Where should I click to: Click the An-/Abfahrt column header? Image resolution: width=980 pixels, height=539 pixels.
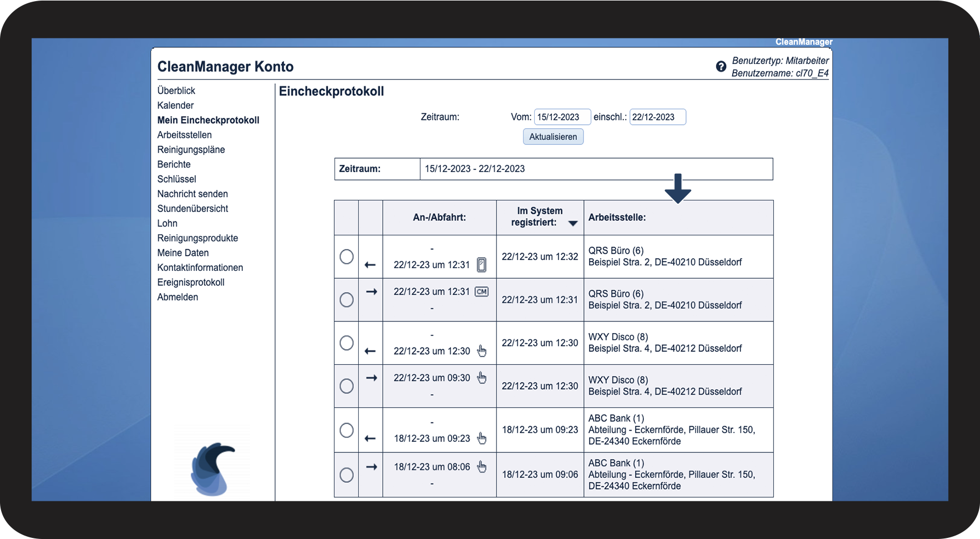click(439, 218)
